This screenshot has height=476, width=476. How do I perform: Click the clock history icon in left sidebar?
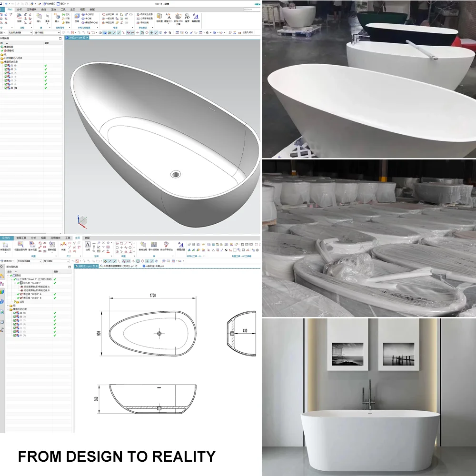(x=2, y=322)
